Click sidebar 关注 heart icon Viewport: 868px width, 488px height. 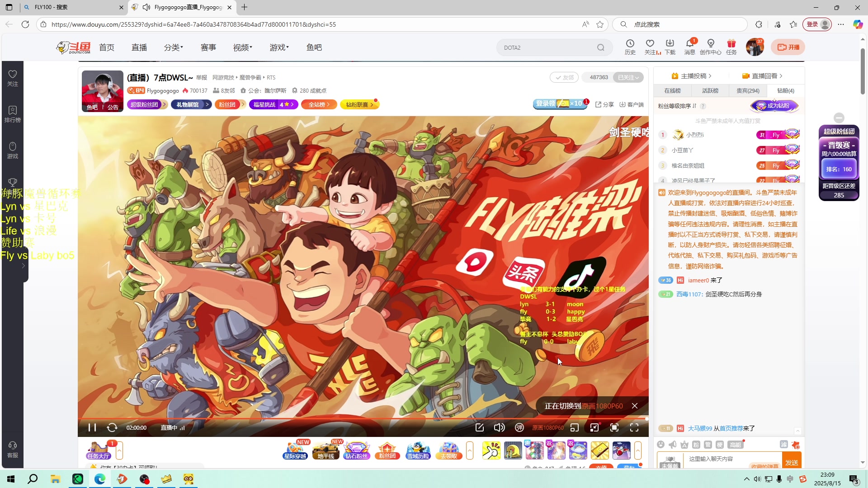click(13, 78)
